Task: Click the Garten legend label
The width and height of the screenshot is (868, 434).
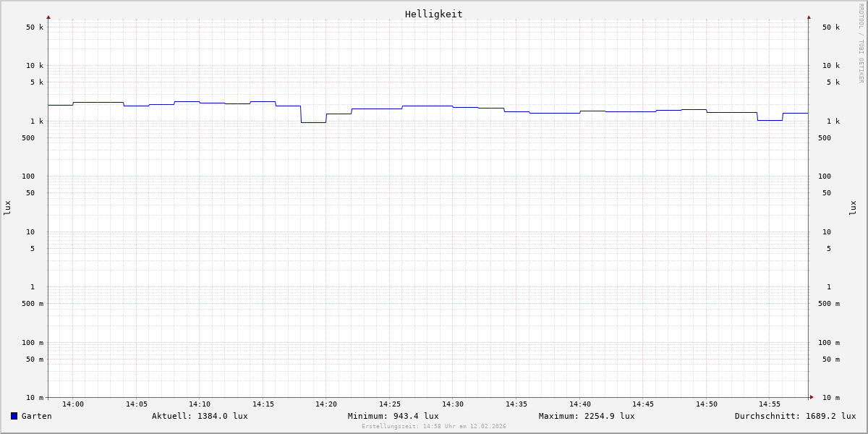Action: point(37,416)
